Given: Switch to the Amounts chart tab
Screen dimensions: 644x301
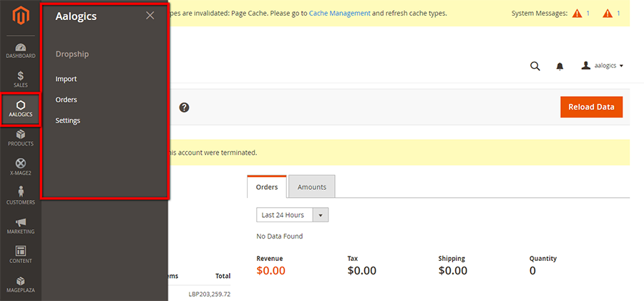Looking at the screenshot, I should click(312, 186).
